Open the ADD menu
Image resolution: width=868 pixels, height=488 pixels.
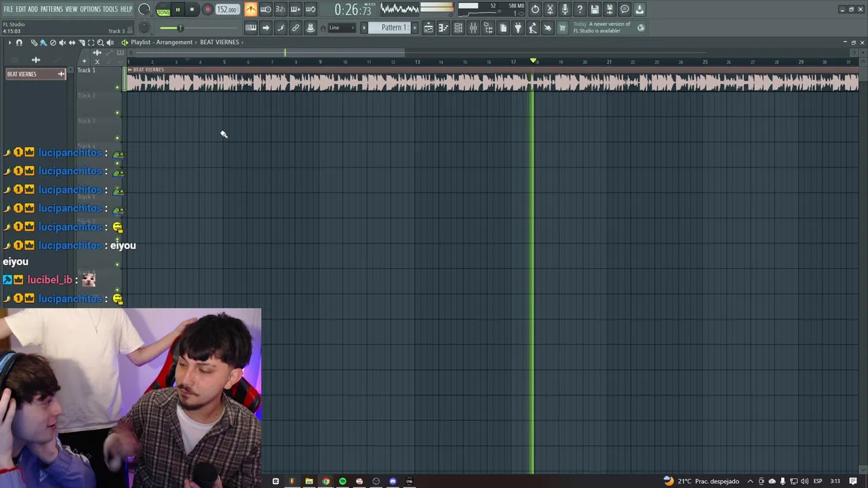33,9
